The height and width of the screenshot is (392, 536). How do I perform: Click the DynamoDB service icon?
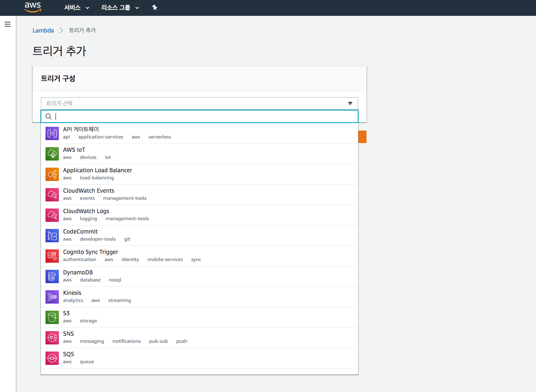tap(52, 276)
